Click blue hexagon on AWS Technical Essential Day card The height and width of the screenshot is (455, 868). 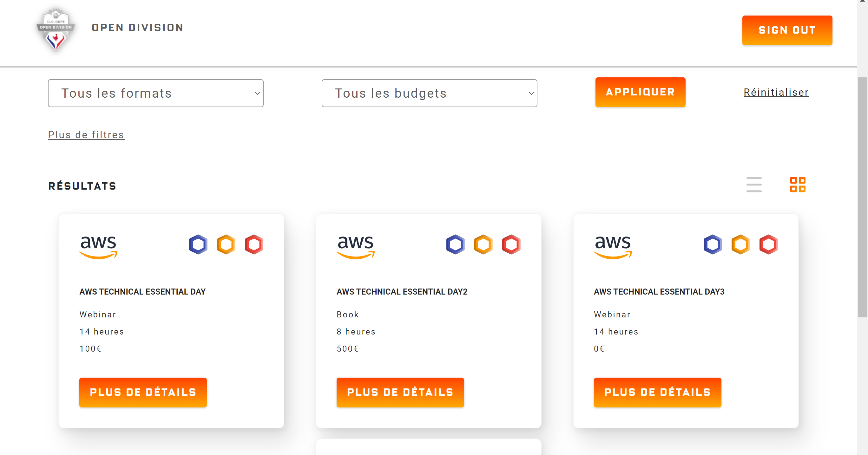tap(198, 244)
